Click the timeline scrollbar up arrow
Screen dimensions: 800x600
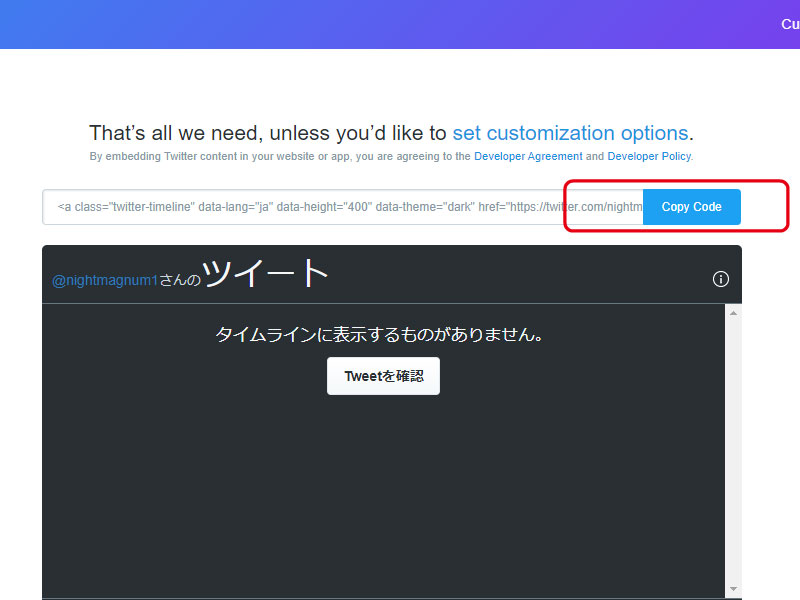coord(733,314)
